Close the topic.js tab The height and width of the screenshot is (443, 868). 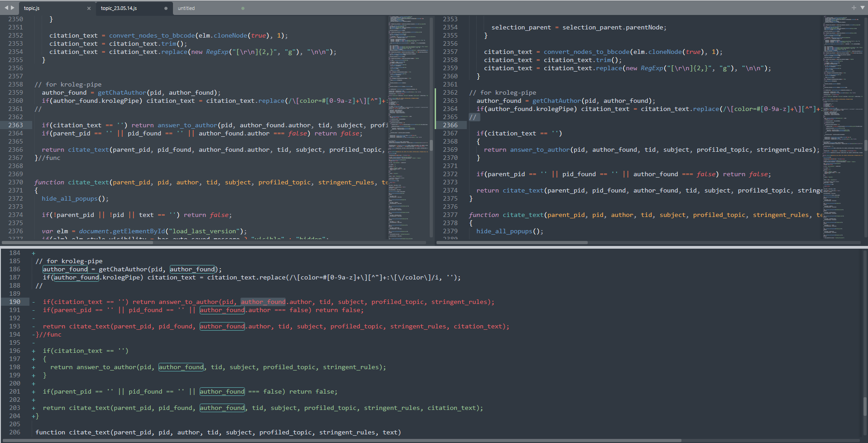coord(89,8)
